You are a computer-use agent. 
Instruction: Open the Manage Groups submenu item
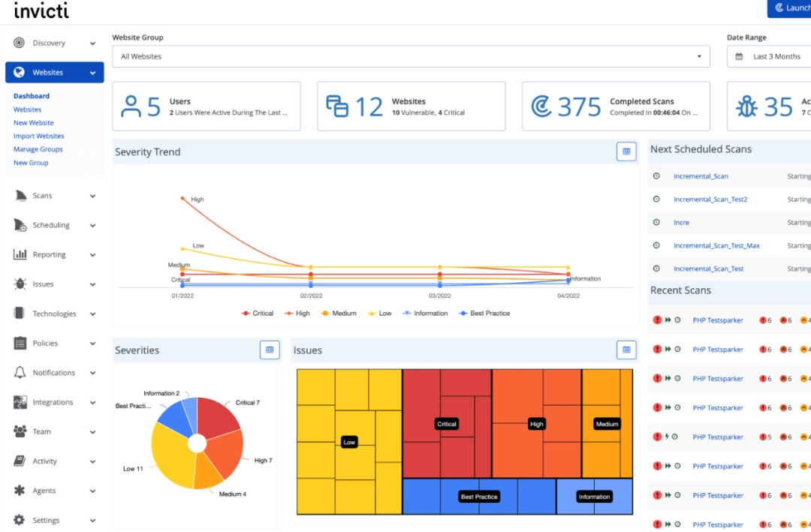pos(38,149)
